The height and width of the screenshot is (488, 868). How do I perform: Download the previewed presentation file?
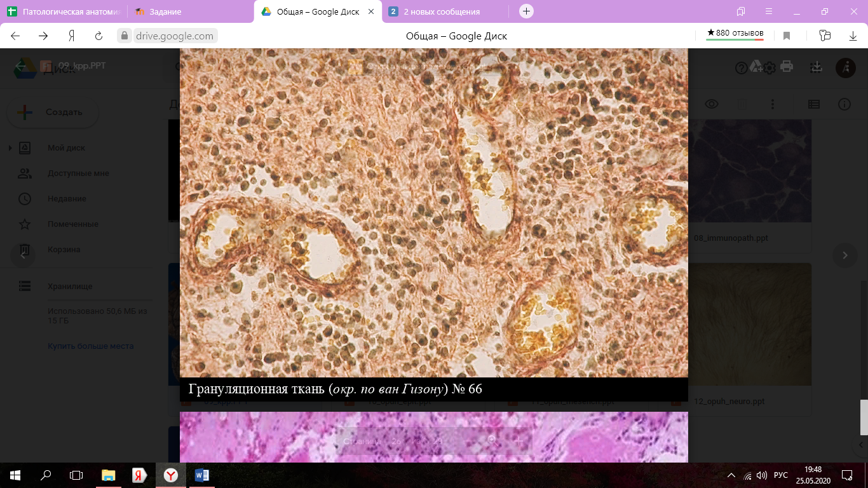817,67
